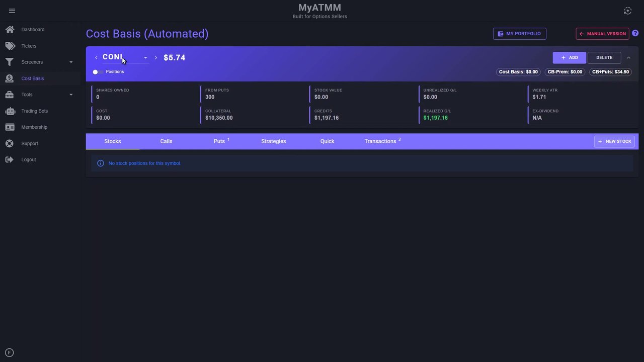Open the hamburger menu icon
This screenshot has width=644, height=362.
pos(12,11)
